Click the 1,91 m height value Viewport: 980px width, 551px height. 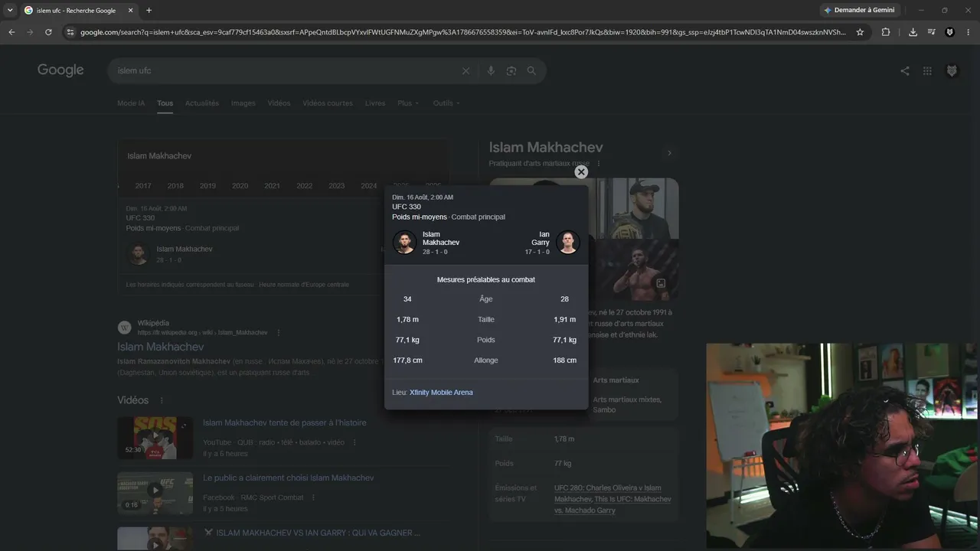point(565,320)
